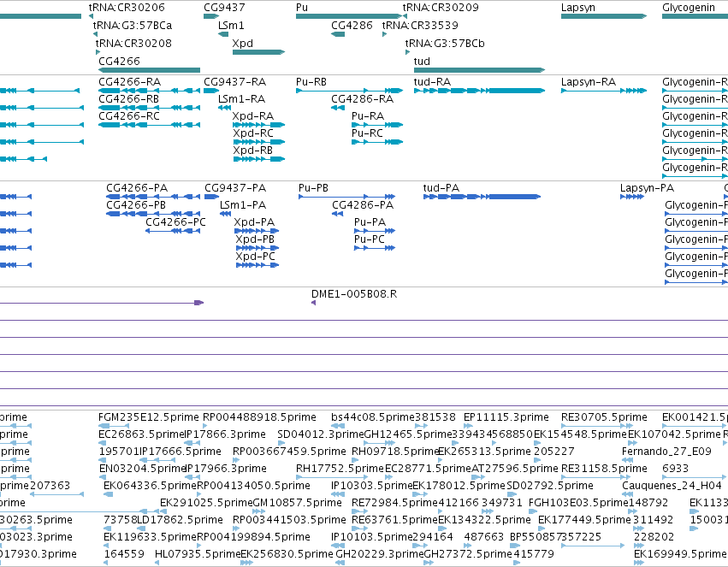Click the Xpd-RB transcript
This screenshot has height=567, width=728.
258,159
